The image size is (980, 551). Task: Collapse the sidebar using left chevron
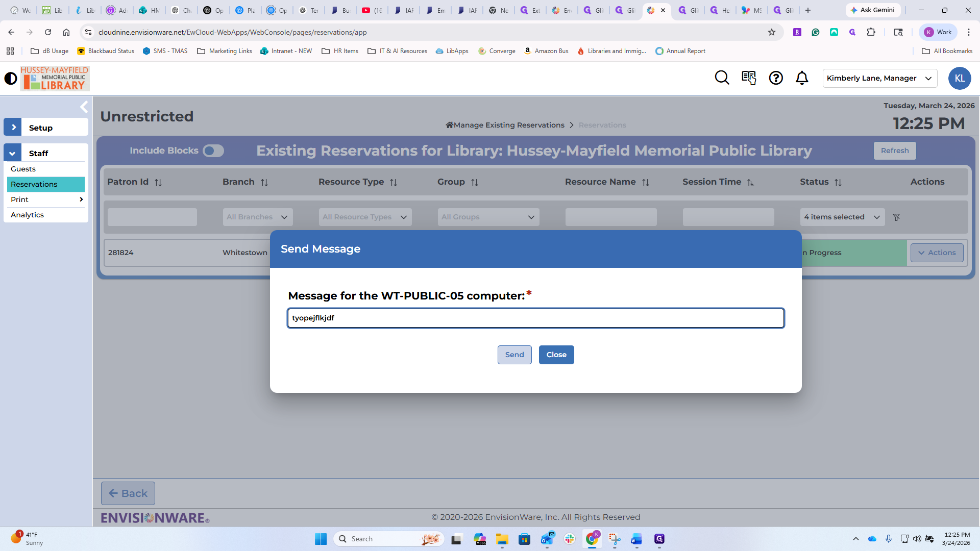pyautogui.click(x=84, y=107)
